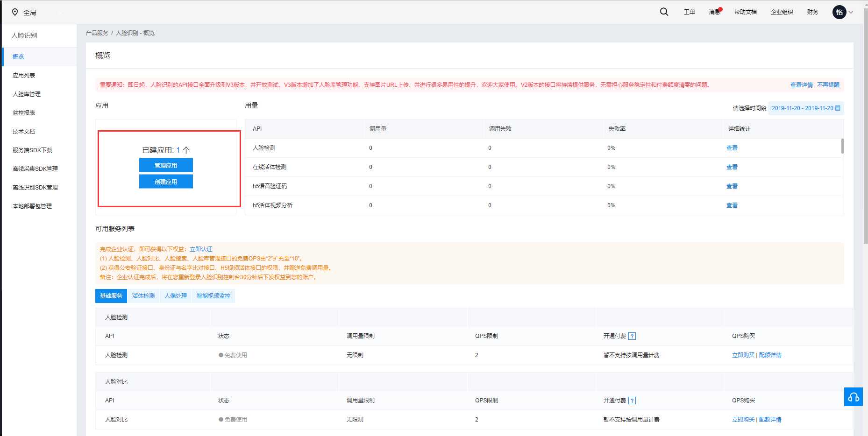868x436 pixels.
Task: Click 查看详情 in the notice banner
Action: [x=801, y=85]
